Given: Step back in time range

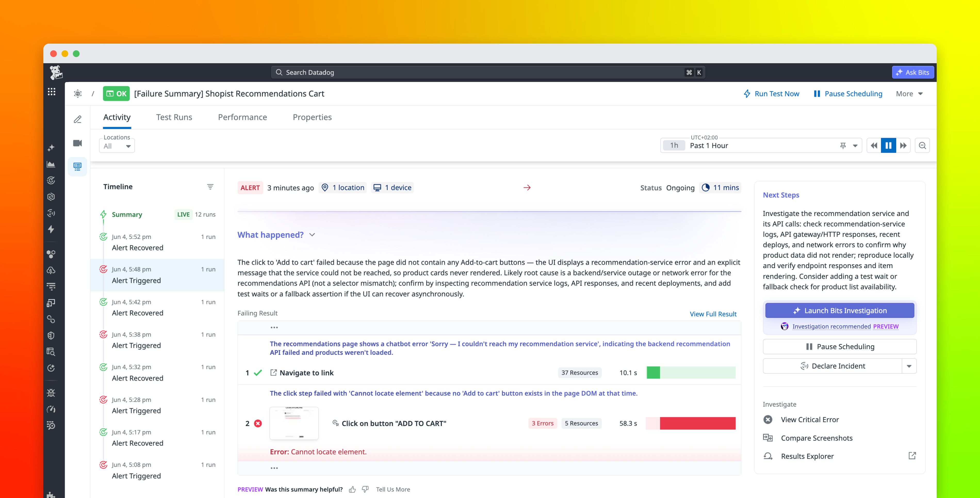Looking at the screenshot, I should [874, 146].
